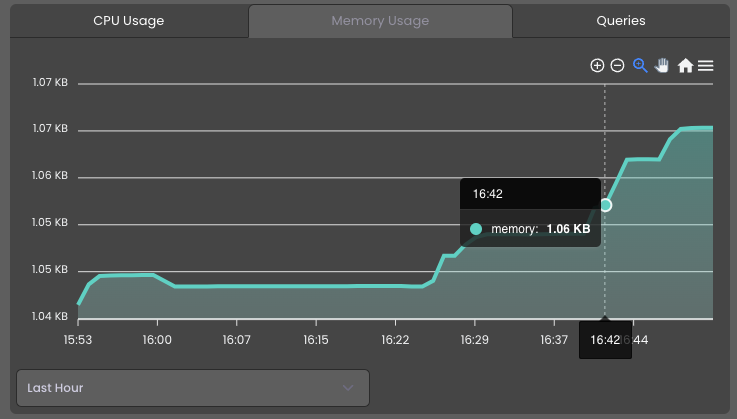The image size is (737, 419).
Task: Click the 16:22 x-axis time label
Action: [x=395, y=340]
